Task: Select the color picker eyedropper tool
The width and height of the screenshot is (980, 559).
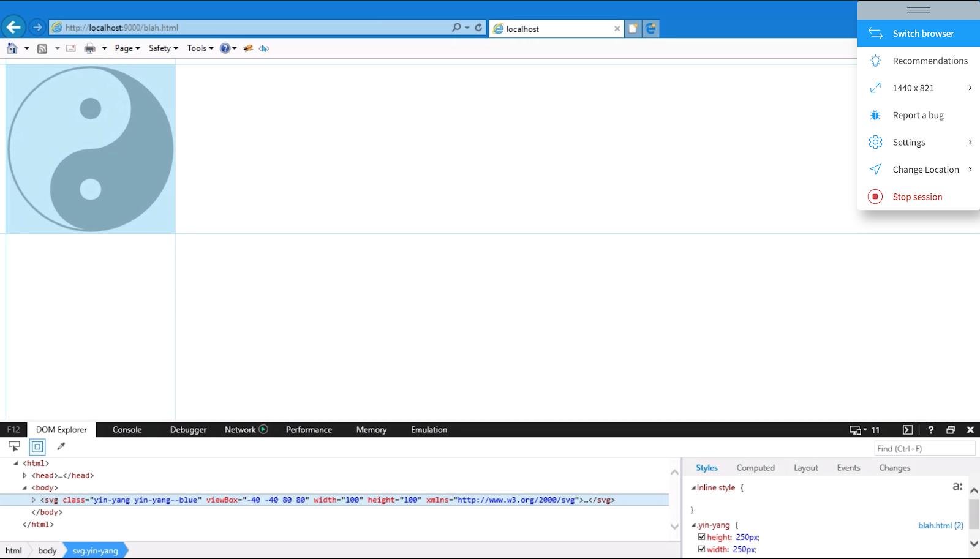Action: [61, 446]
